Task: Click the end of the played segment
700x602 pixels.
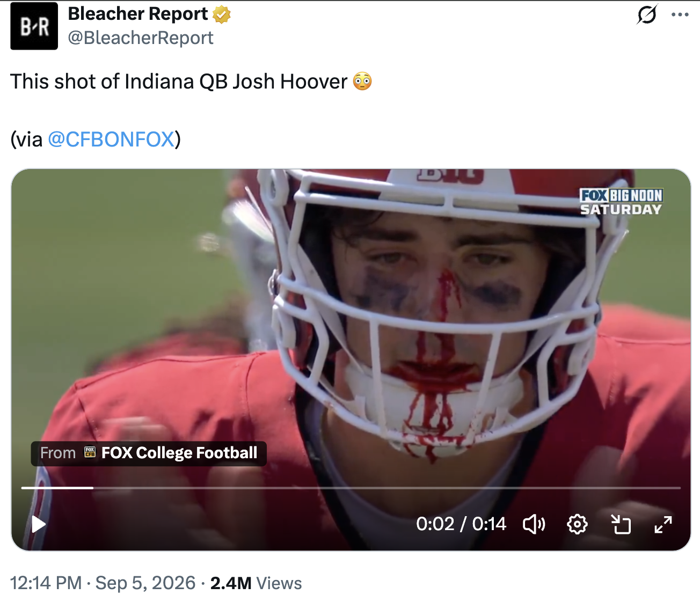Action: [x=93, y=488]
